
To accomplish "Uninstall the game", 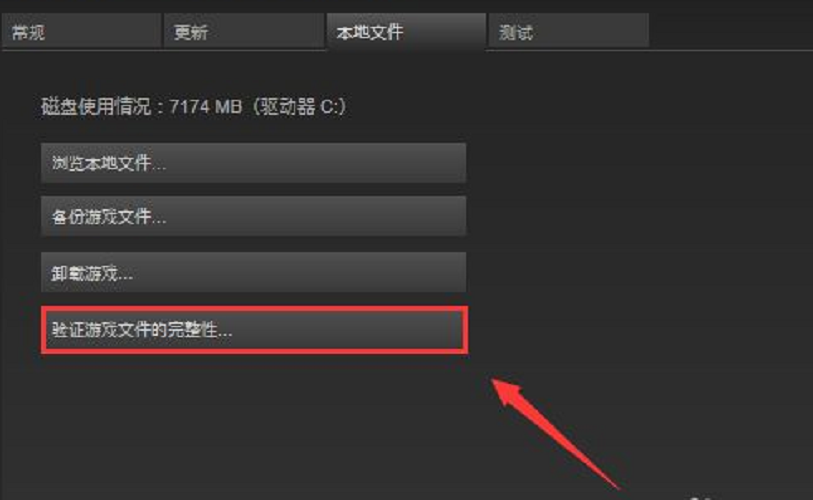I will pyautogui.click(x=254, y=272).
